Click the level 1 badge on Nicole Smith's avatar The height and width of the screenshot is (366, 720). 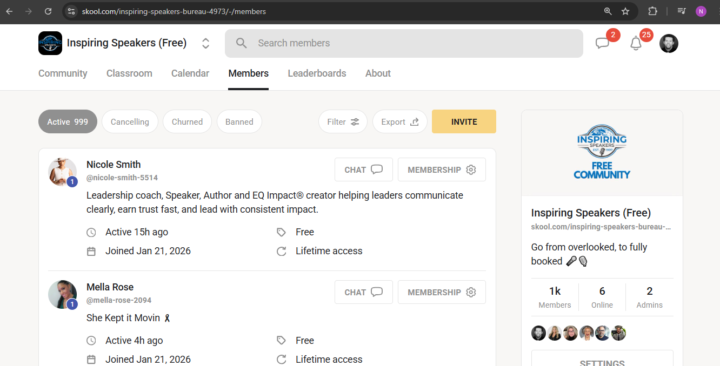coord(72,182)
